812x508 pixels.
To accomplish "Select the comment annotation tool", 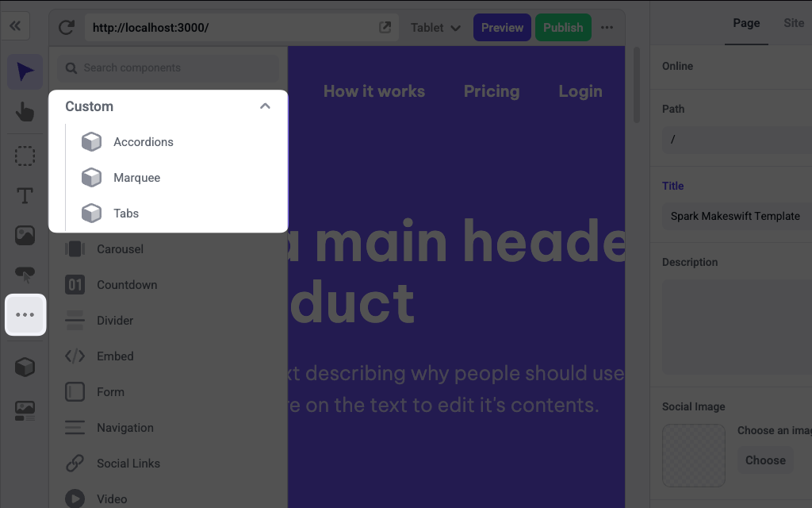I will 25,275.
